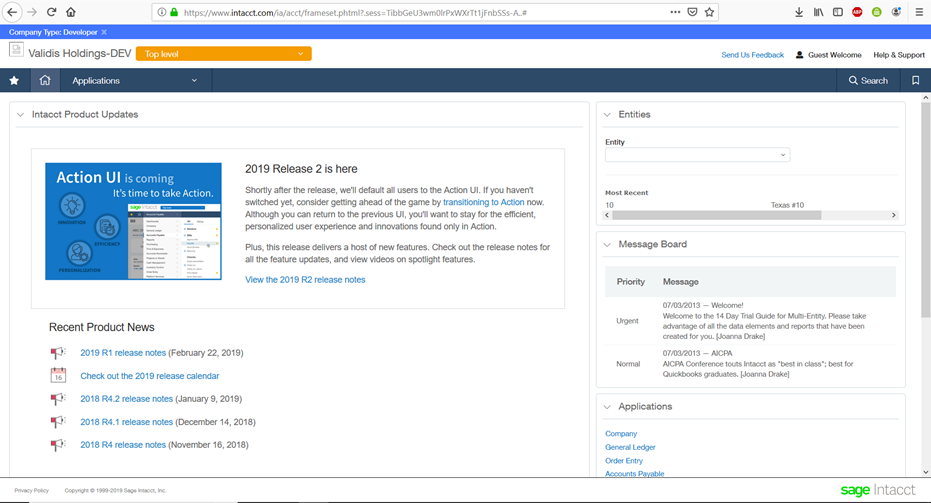View the 2019 R2 release notes link

[305, 280]
